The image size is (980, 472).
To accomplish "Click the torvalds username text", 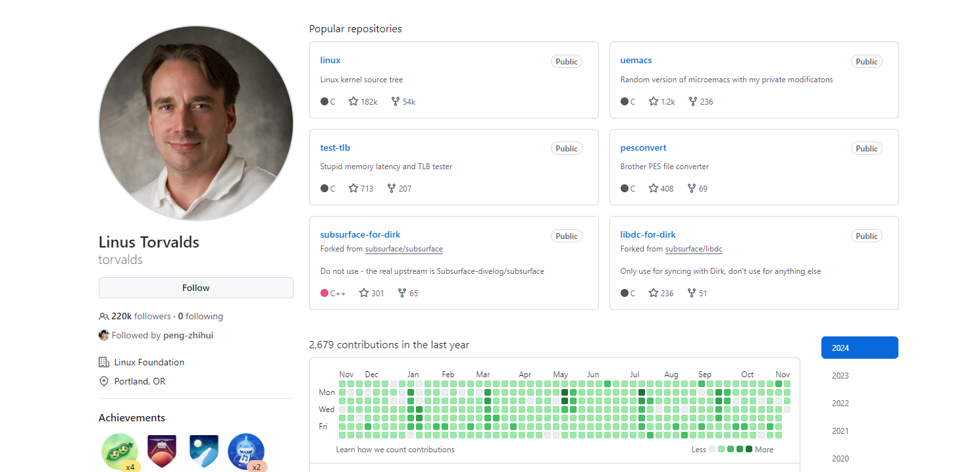I will (120, 259).
